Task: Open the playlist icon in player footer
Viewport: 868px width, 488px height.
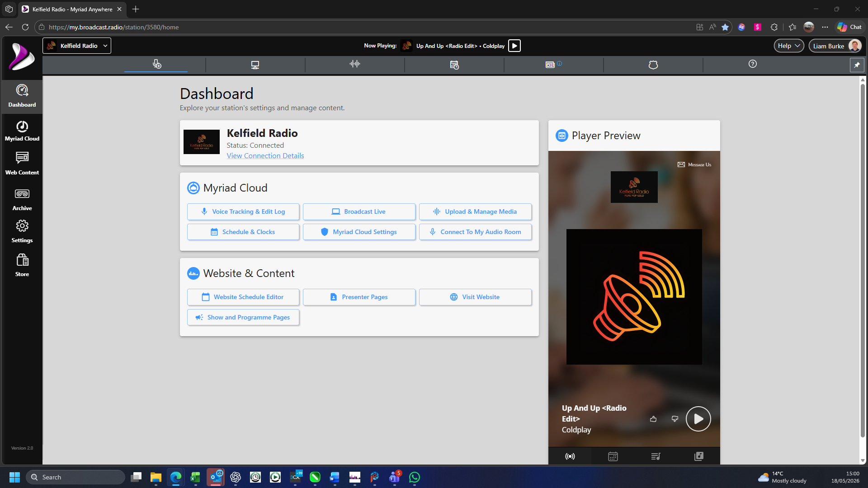Action: pos(656,456)
